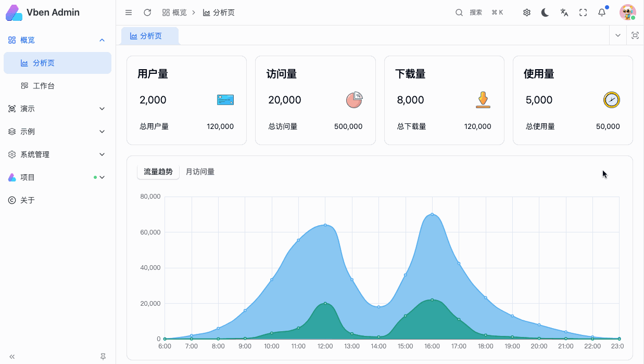
Task: Click the 8,000 downloads value
Action: tap(411, 100)
